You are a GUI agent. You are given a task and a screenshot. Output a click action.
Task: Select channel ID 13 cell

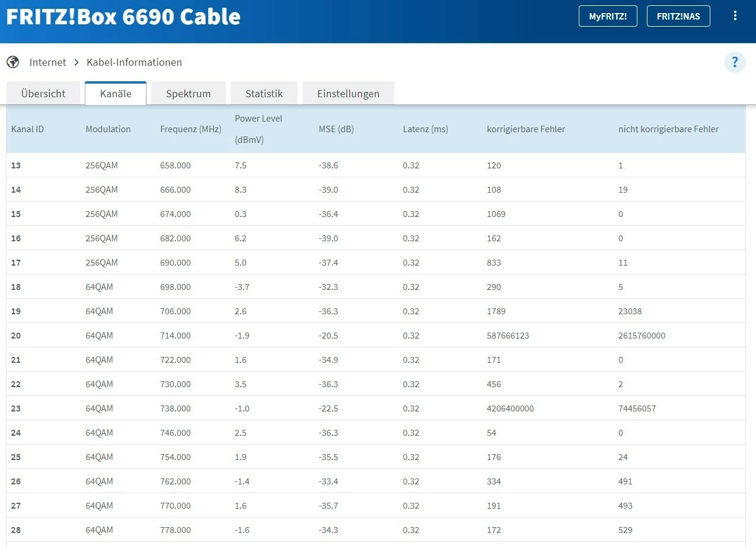pos(16,165)
